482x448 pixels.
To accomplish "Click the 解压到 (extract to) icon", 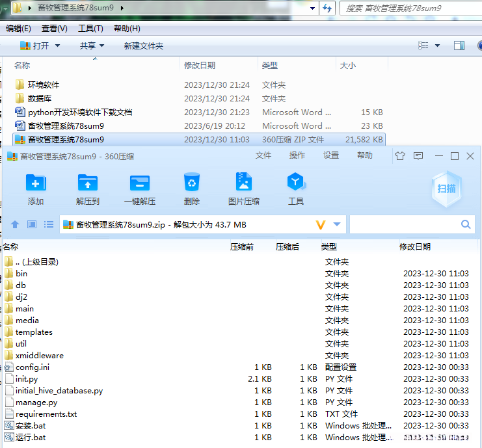I will [88, 183].
